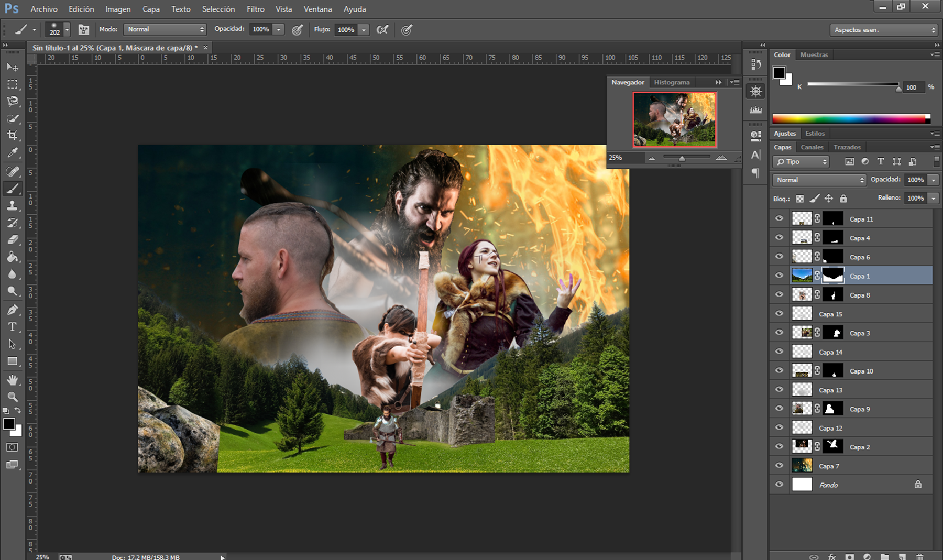This screenshot has width=943, height=560.
Task: Click the foreground color swatch in Color panel
Action: [x=779, y=73]
